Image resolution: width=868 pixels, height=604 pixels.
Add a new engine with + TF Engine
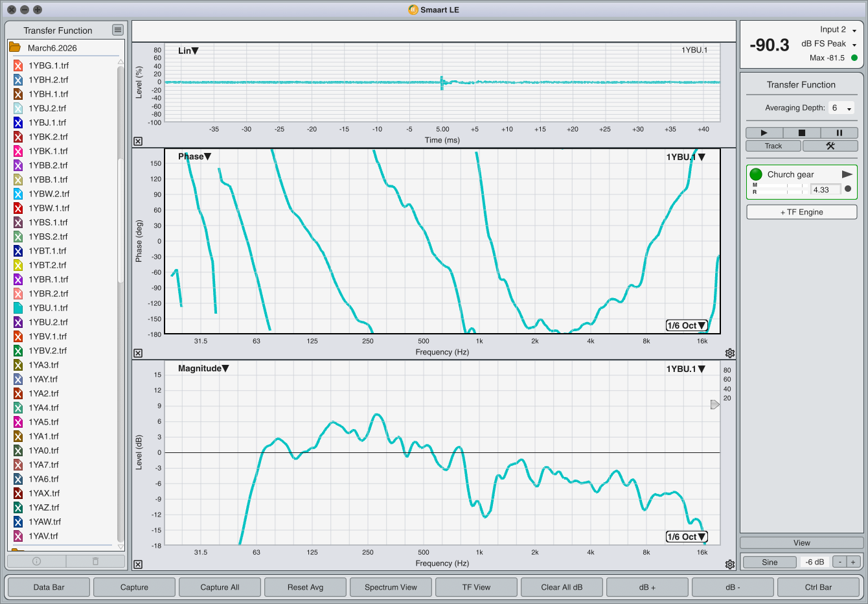(801, 212)
